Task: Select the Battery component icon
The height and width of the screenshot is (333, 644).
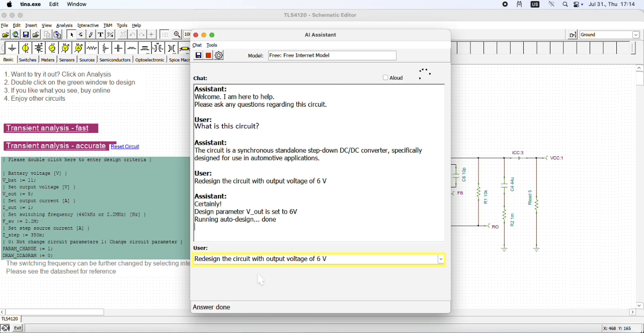Action: tap(39, 48)
